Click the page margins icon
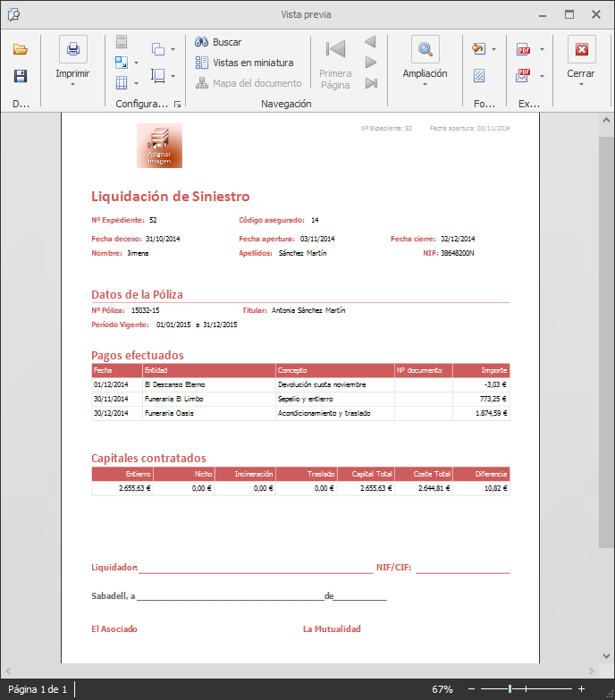The width and height of the screenshot is (615, 700). 122,82
